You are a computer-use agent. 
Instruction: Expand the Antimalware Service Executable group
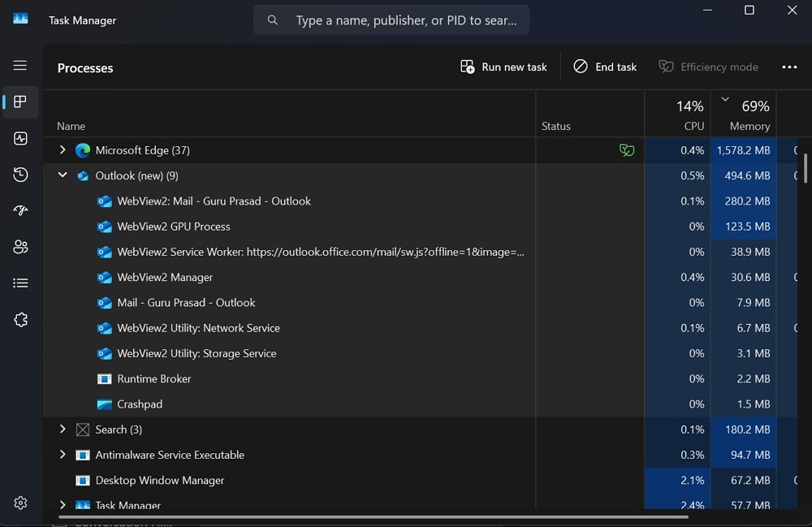pyautogui.click(x=63, y=454)
